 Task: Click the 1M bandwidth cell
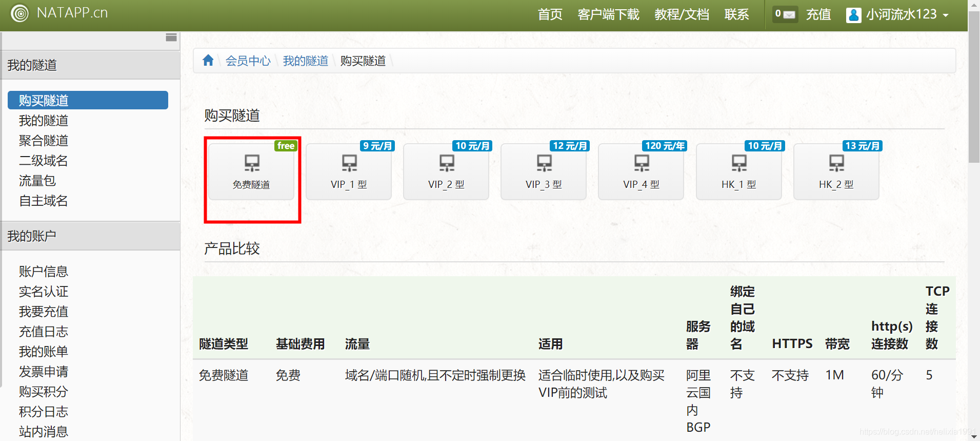(835, 375)
